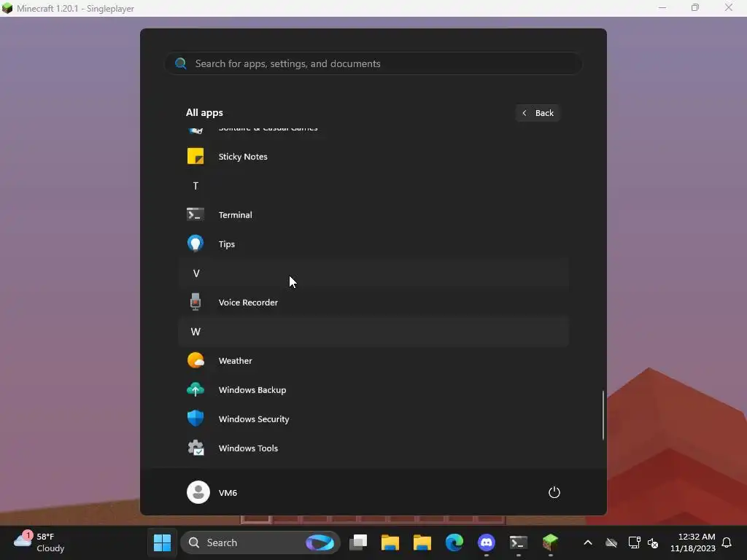Open Discord from the taskbar
Screen dimensions: 747x560
click(x=487, y=542)
